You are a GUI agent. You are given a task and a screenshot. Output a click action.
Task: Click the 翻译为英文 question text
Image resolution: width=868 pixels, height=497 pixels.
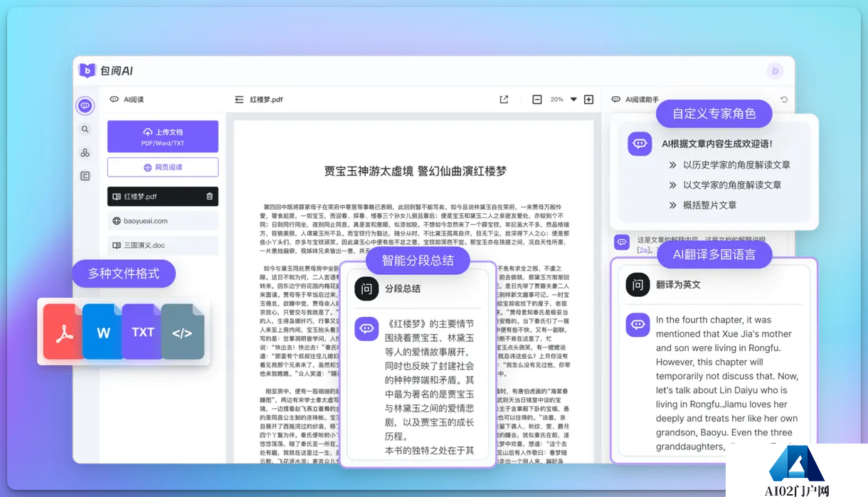coord(678,284)
